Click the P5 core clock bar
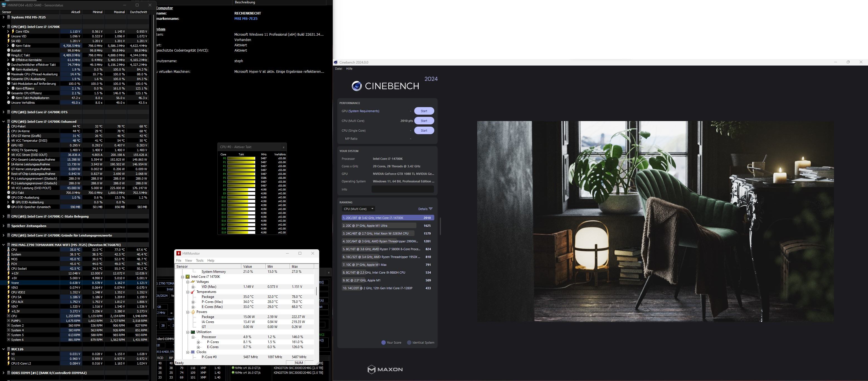The width and height of the screenshot is (868, 381). click(241, 178)
